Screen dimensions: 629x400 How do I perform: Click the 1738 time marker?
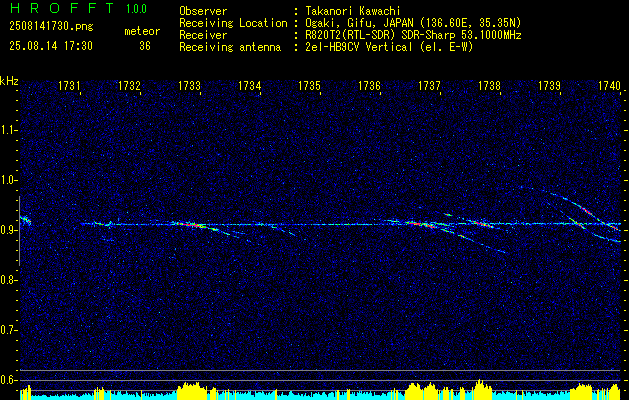pos(490,86)
